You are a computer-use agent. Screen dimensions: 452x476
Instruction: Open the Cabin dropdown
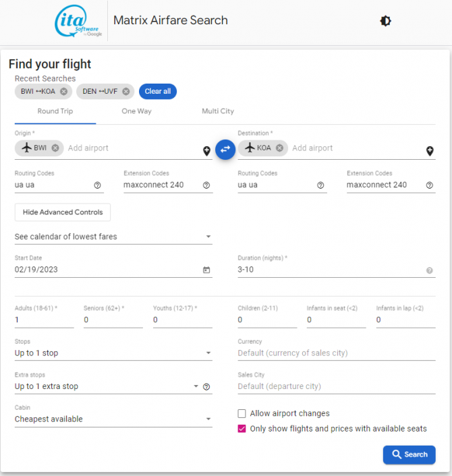tap(113, 419)
